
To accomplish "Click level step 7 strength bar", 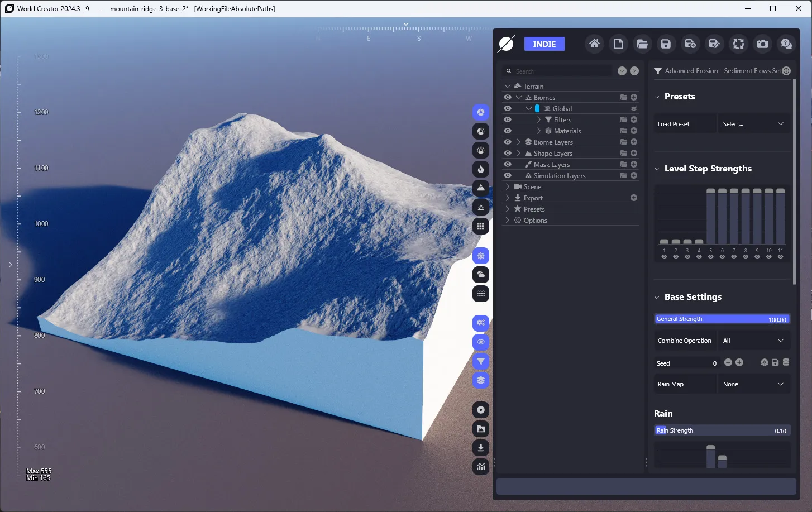I will tap(734, 216).
